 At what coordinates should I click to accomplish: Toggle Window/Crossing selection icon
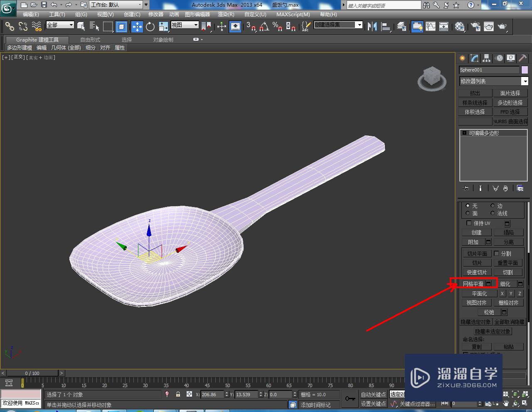click(x=121, y=27)
